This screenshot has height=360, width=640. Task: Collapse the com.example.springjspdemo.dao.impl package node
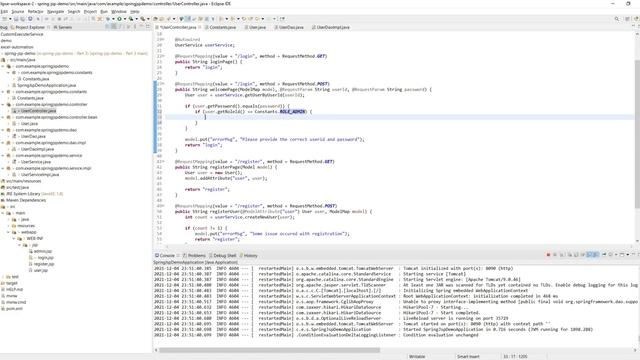[x=3, y=143]
